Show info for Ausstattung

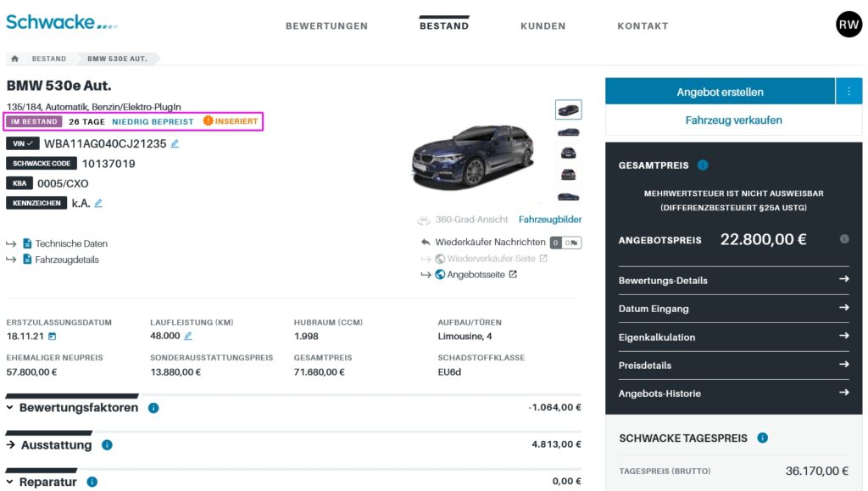point(107,445)
